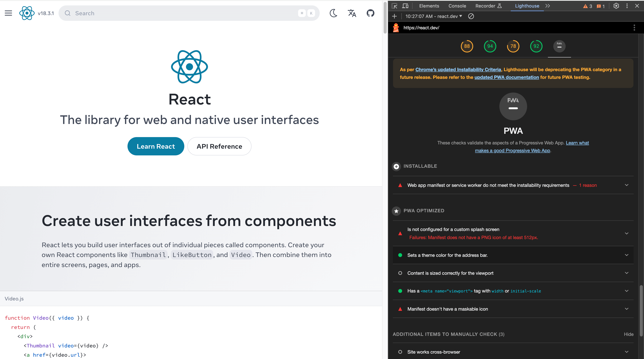Screen dimensions: 644x359
Task: Jump to the Accessibility score gauge 94
Action: tap(490, 46)
